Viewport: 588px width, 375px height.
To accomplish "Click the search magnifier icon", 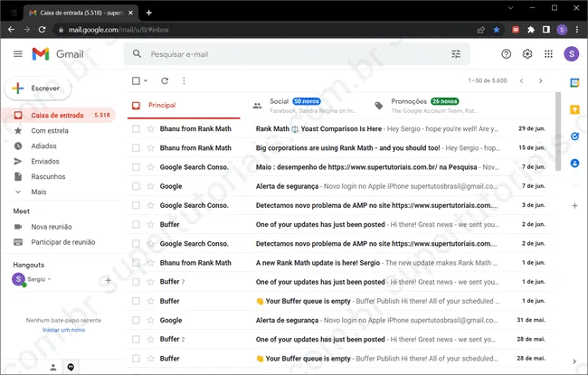I will tap(138, 54).
